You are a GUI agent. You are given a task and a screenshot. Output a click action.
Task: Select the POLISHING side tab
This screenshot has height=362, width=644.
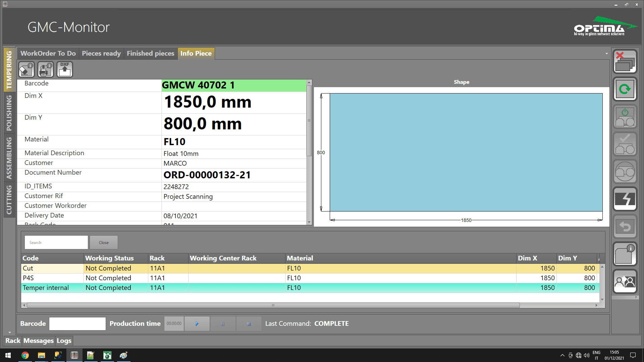(9, 113)
